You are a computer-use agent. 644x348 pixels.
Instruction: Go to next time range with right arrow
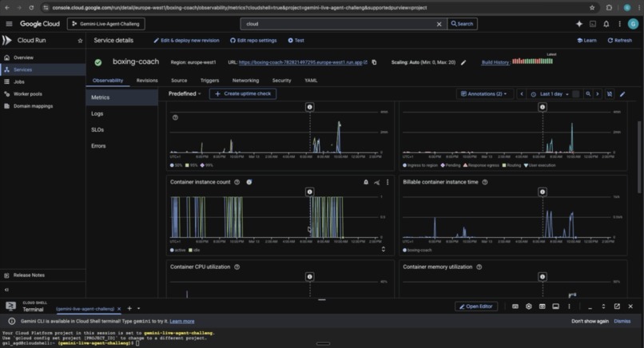pos(598,94)
